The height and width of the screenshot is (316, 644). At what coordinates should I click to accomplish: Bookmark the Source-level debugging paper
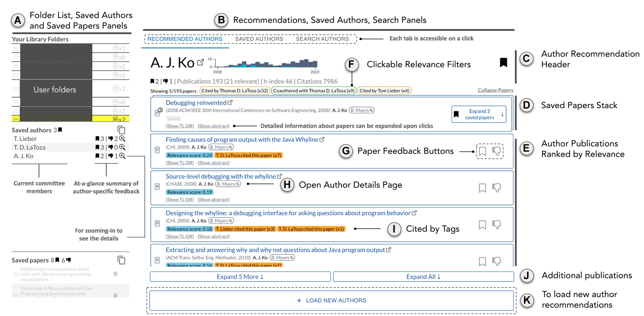click(482, 188)
